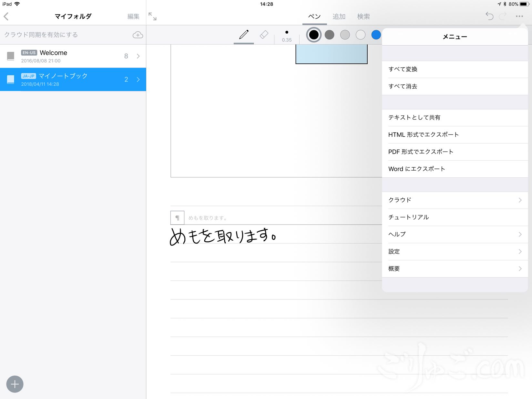Select the eraser tool

pyautogui.click(x=264, y=35)
